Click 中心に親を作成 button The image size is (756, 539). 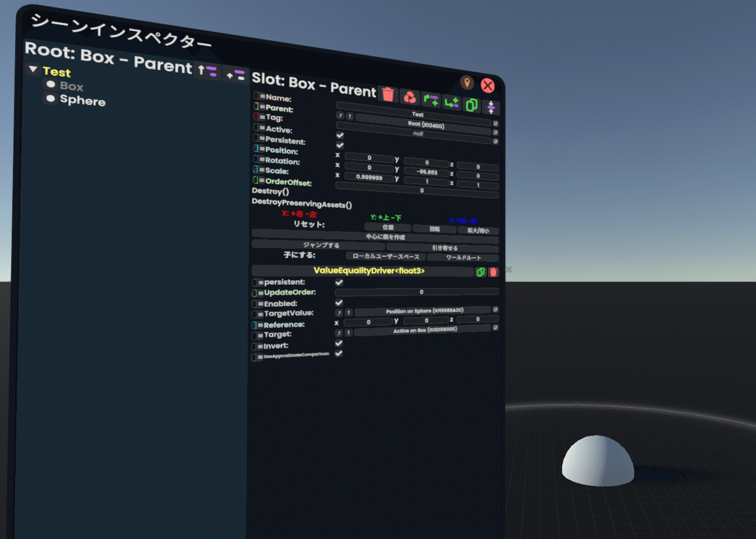tap(375, 237)
